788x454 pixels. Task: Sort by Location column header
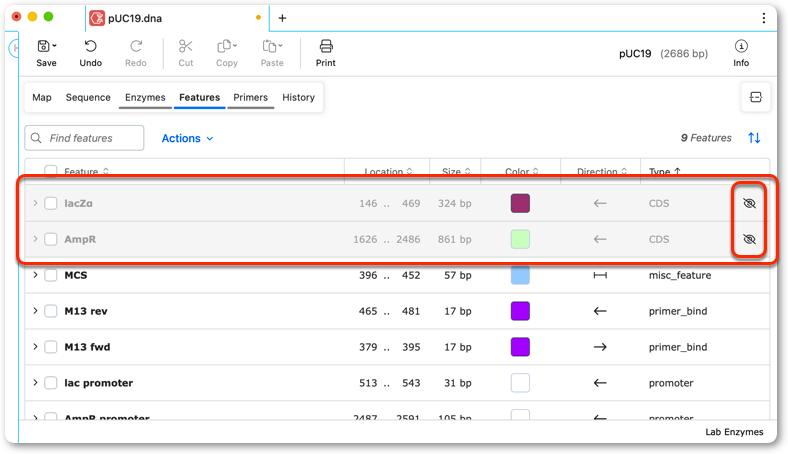388,171
